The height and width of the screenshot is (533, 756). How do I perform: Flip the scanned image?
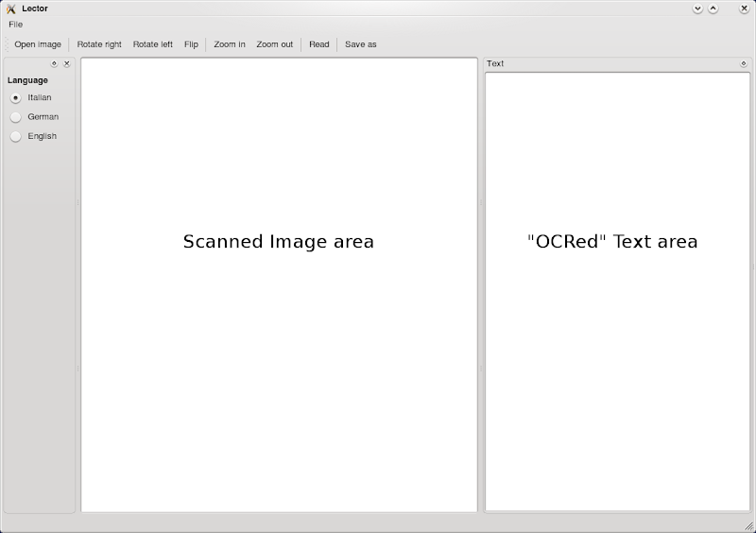[x=191, y=44]
